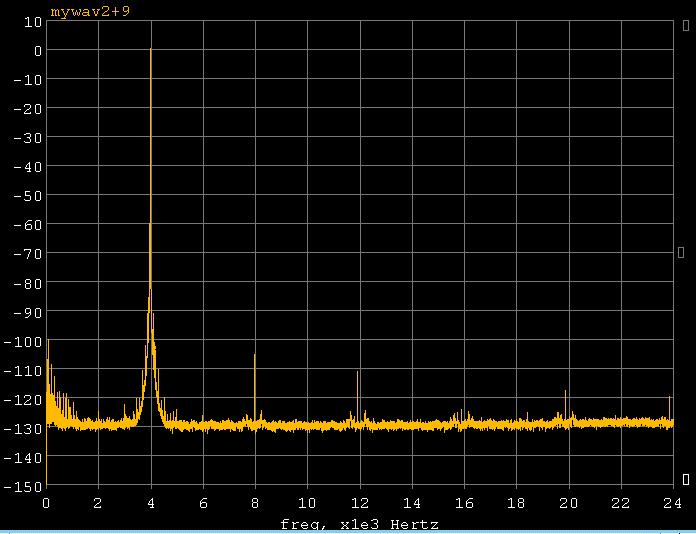The image size is (696, 534).
Task: Click the 'freq, x1e3 Hertz' axis title
Action: point(360,525)
